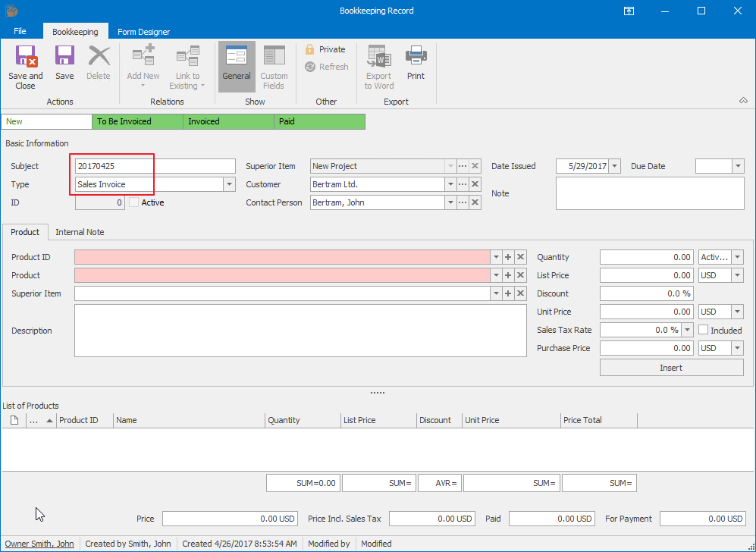Switch to the Form Designer tab
This screenshot has width=756, height=552.
click(143, 32)
